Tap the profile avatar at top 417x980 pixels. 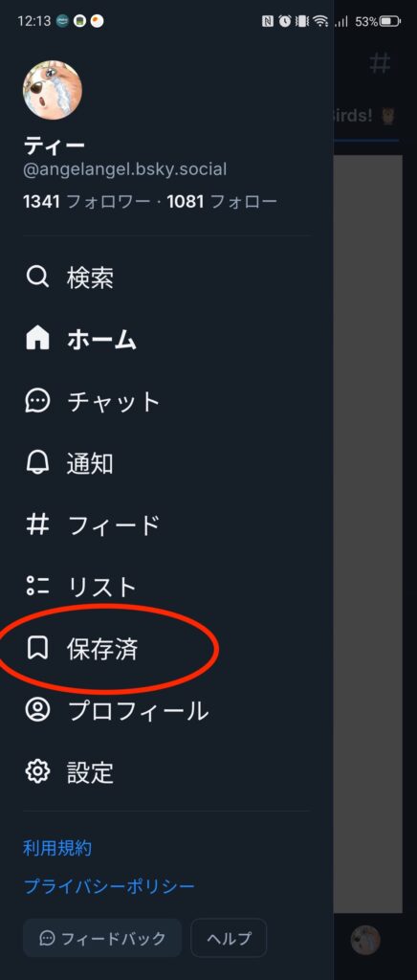(x=53, y=90)
